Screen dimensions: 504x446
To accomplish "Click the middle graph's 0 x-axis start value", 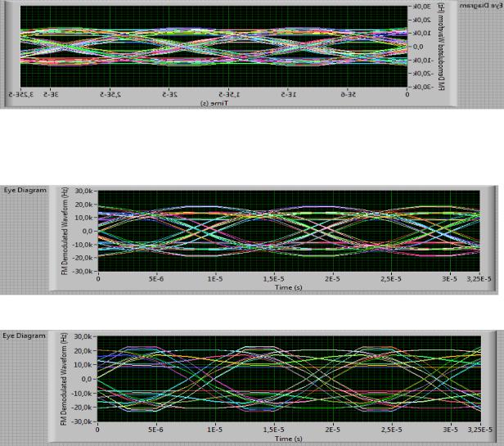I will click(x=98, y=279).
